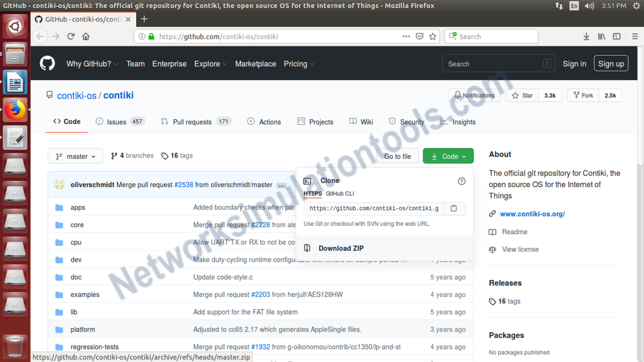This screenshot has width=644, height=362.
Task: Star the contiki repository
Action: pyautogui.click(x=522, y=95)
